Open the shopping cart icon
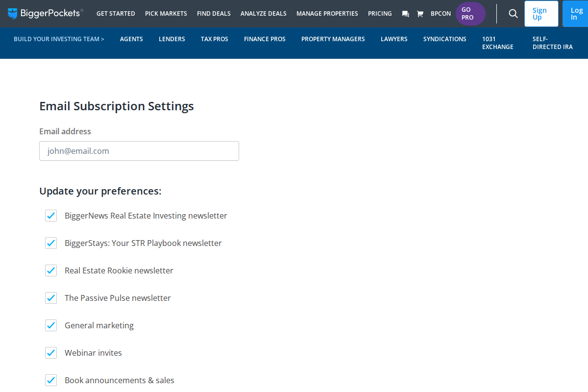 [x=420, y=14]
